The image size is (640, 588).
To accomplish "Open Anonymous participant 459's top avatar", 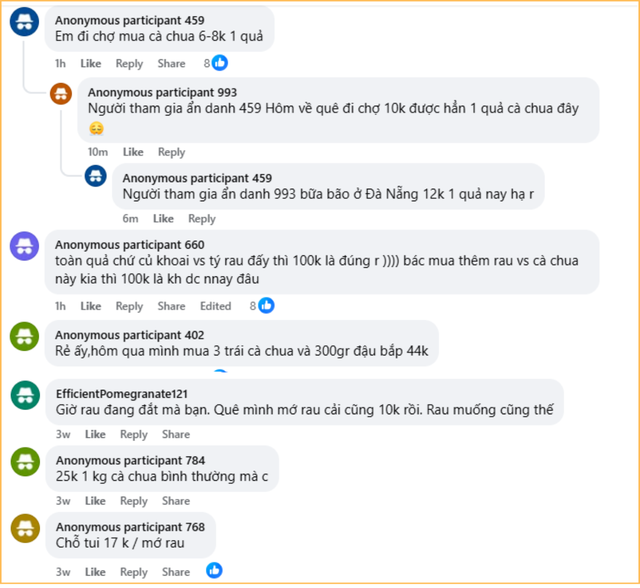I will click(26, 25).
